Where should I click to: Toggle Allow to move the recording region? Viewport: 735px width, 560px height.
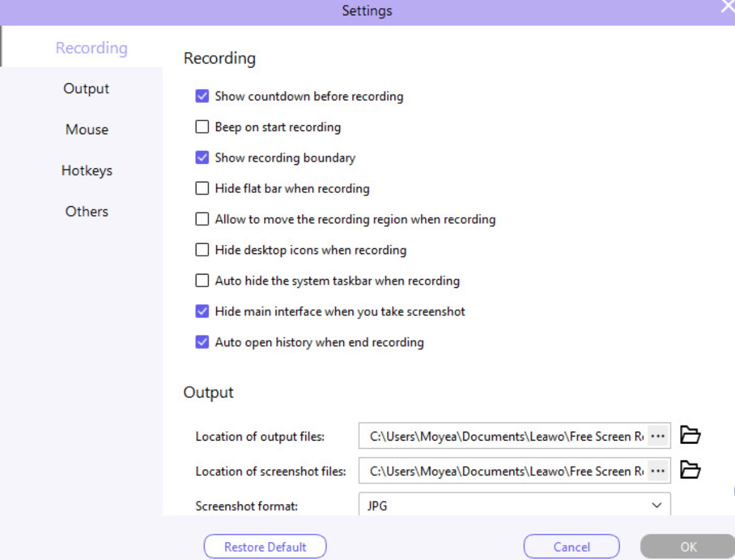202,219
